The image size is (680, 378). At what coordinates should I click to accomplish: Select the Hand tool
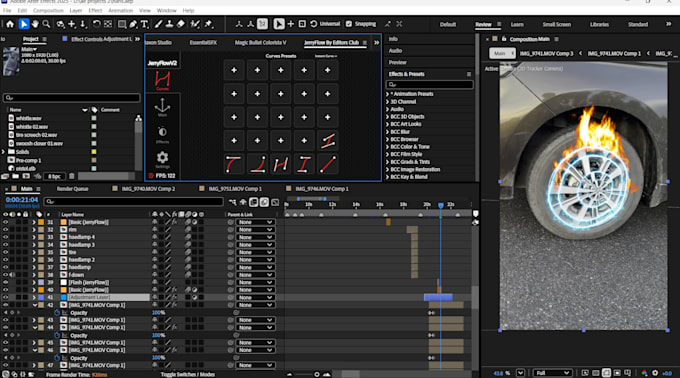click(x=35, y=24)
